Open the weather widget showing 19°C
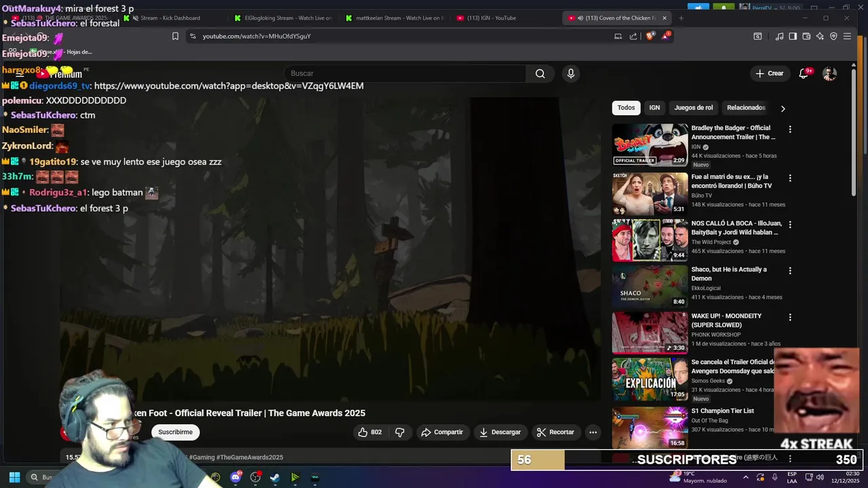Image resolution: width=868 pixels, height=488 pixels. [x=698, y=477]
